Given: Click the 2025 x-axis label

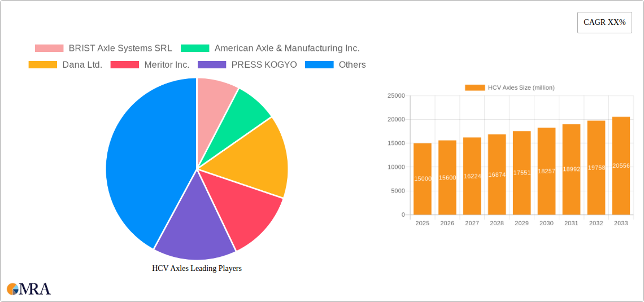Looking at the screenshot, I should (x=422, y=223).
